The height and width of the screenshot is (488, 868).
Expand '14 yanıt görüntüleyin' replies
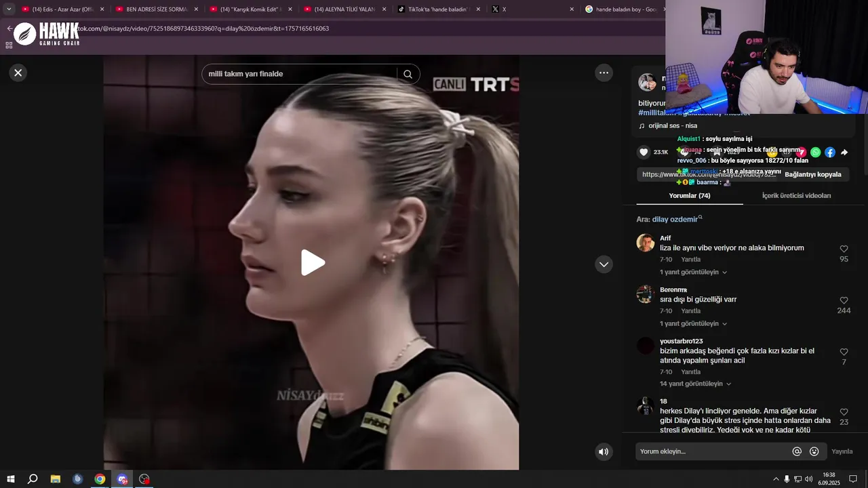point(695,384)
